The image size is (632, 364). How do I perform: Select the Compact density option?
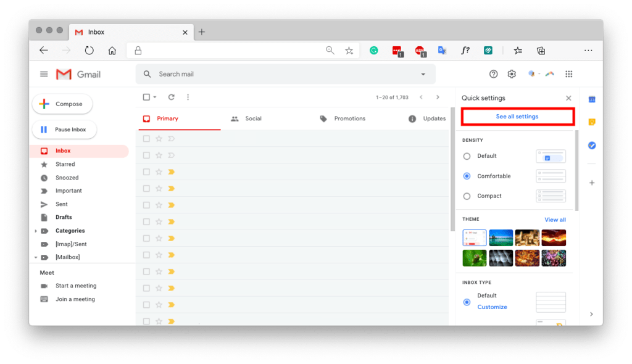467,196
